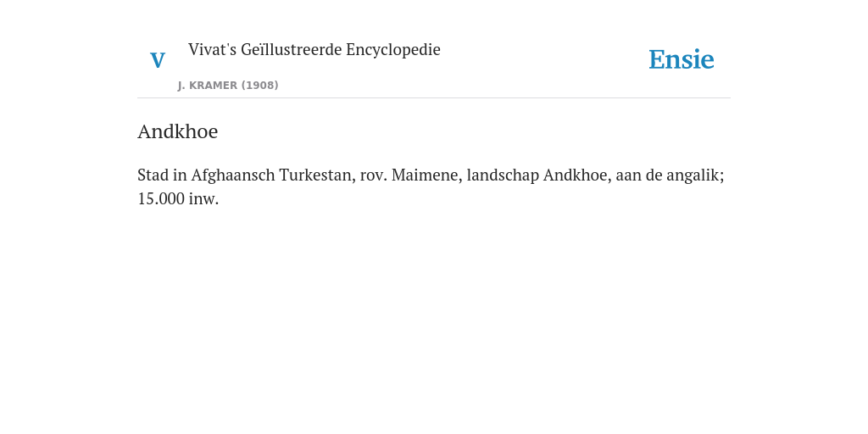
Task: Open the Ensie logo link
Action: click(682, 59)
